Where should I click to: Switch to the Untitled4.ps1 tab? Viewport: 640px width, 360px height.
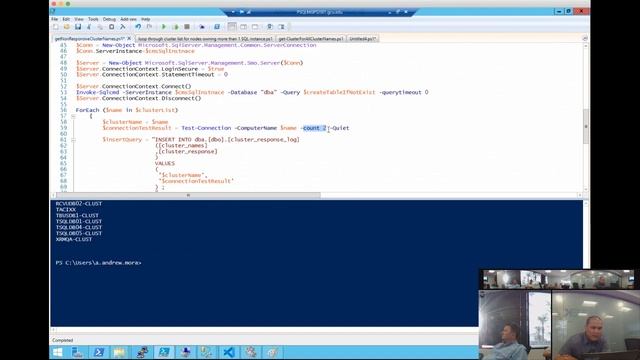point(363,39)
